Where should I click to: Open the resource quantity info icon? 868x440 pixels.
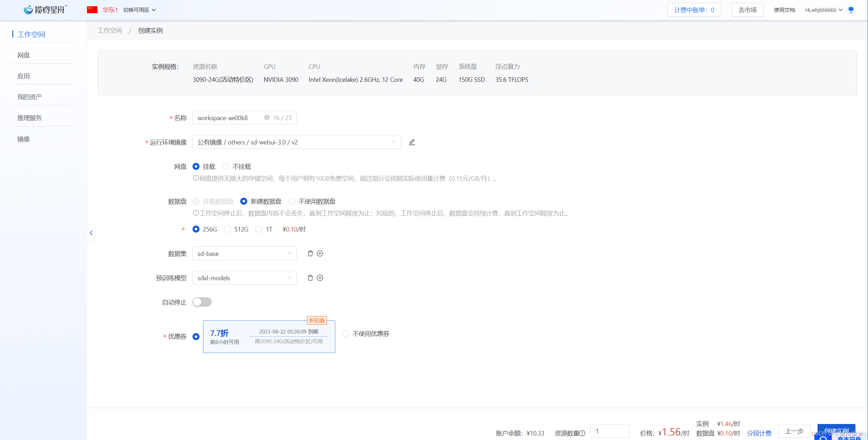(x=582, y=433)
